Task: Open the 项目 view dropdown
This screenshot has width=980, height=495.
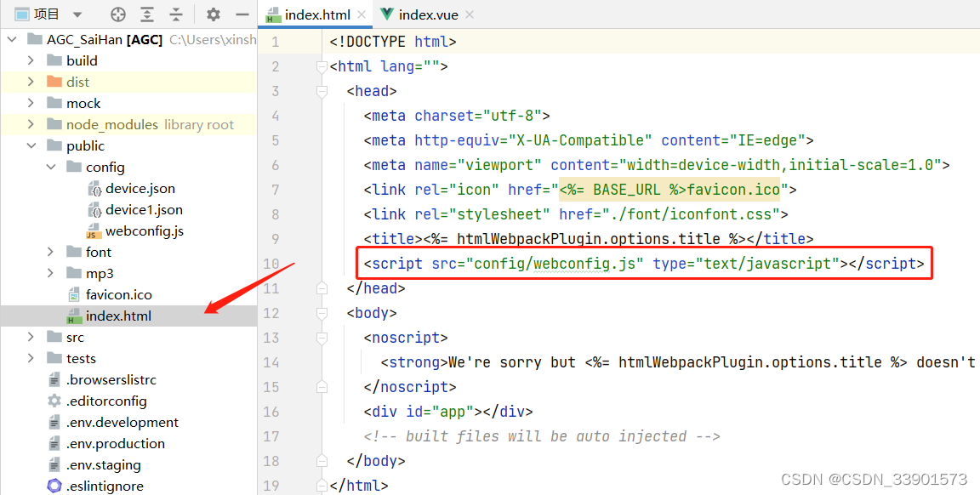Action: pyautogui.click(x=77, y=14)
